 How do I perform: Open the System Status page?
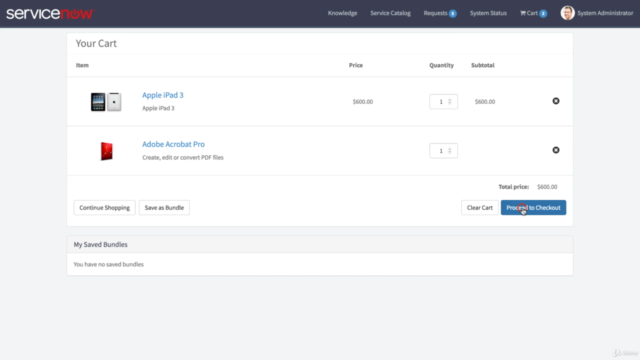[488, 13]
